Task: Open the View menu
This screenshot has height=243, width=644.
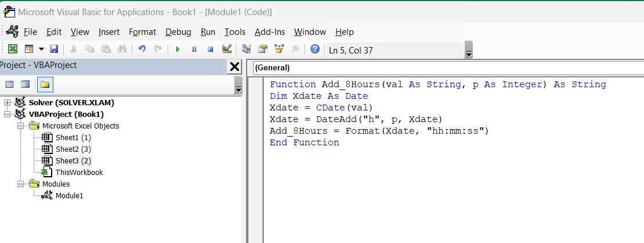Action: point(79,32)
